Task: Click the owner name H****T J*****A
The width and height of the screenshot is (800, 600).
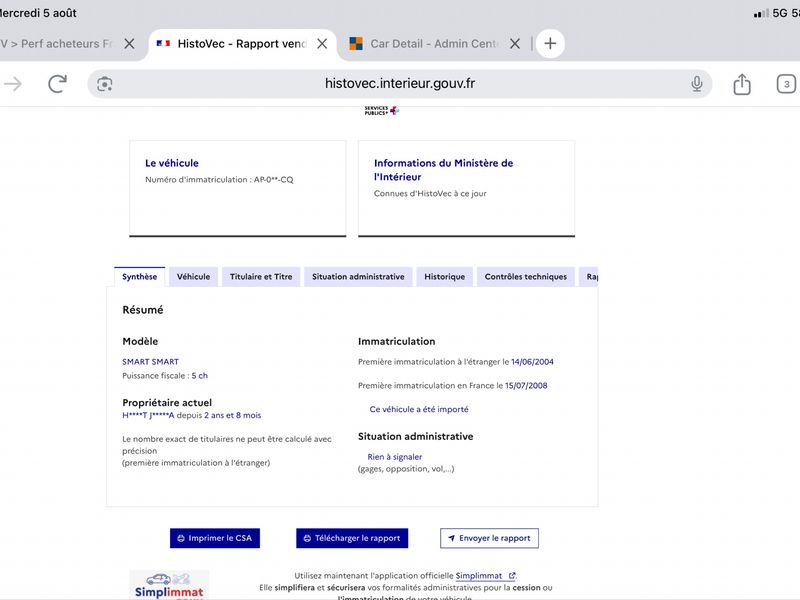Action: (x=148, y=415)
